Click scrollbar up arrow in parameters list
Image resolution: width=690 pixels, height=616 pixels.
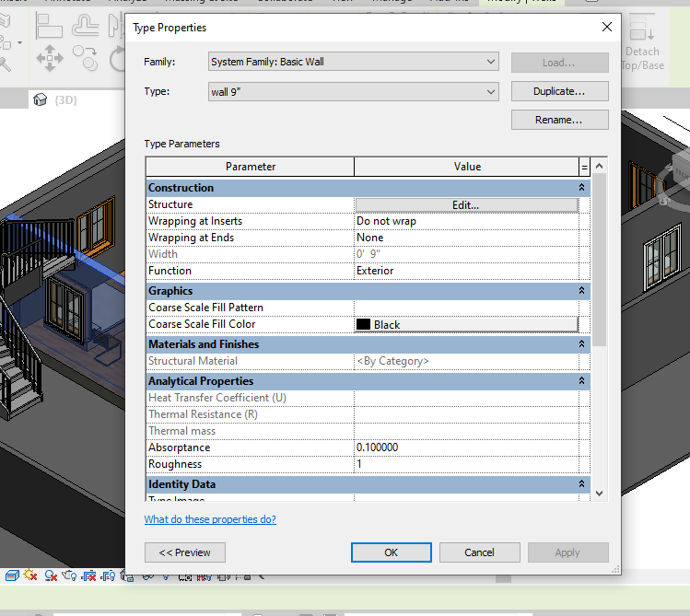tap(599, 167)
